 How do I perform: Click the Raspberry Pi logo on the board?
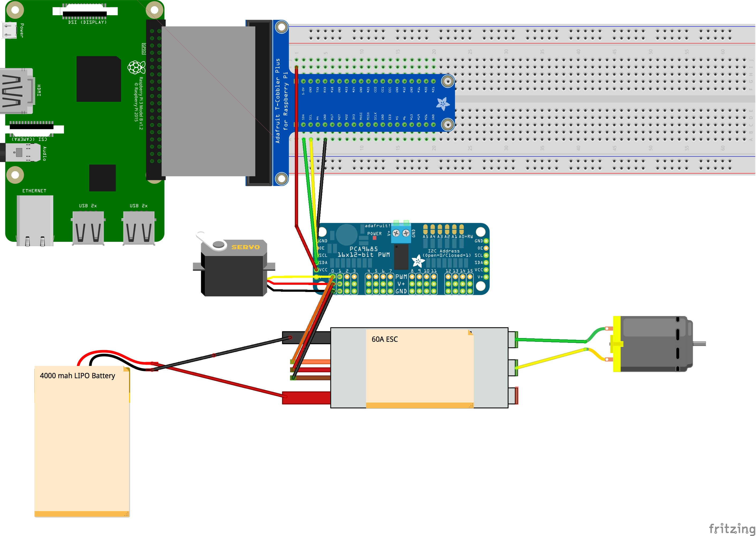point(136,67)
